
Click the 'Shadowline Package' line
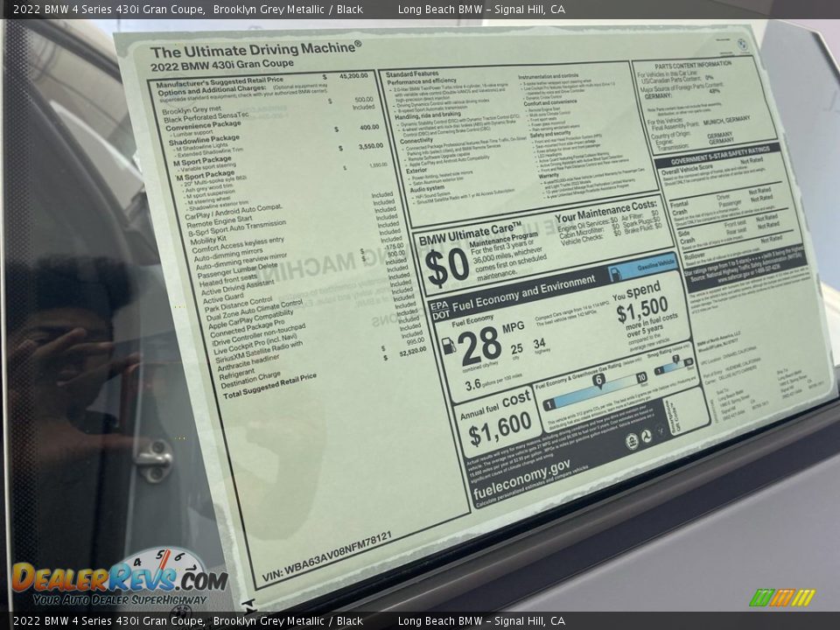click(x=204, y=140)
